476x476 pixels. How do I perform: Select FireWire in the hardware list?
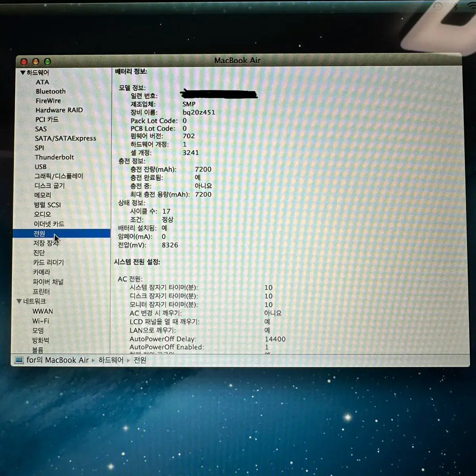point(48,101)
